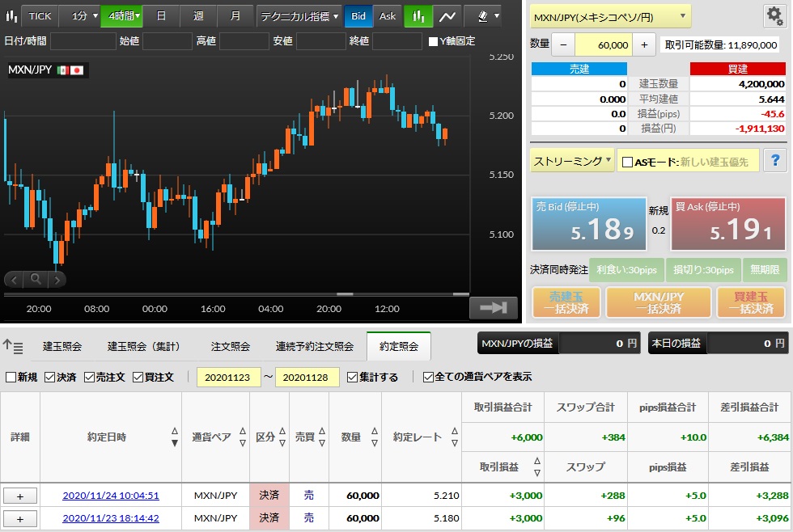Select 日 daily timeframe
The width and height of the screenshot is (793, 532).
pos(161,16)
